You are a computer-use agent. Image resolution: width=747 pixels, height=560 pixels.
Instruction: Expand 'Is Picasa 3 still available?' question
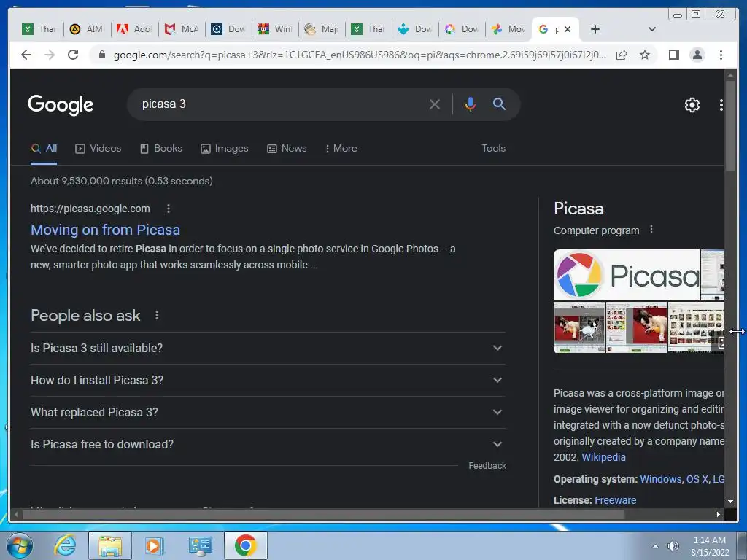coord(268,348)
